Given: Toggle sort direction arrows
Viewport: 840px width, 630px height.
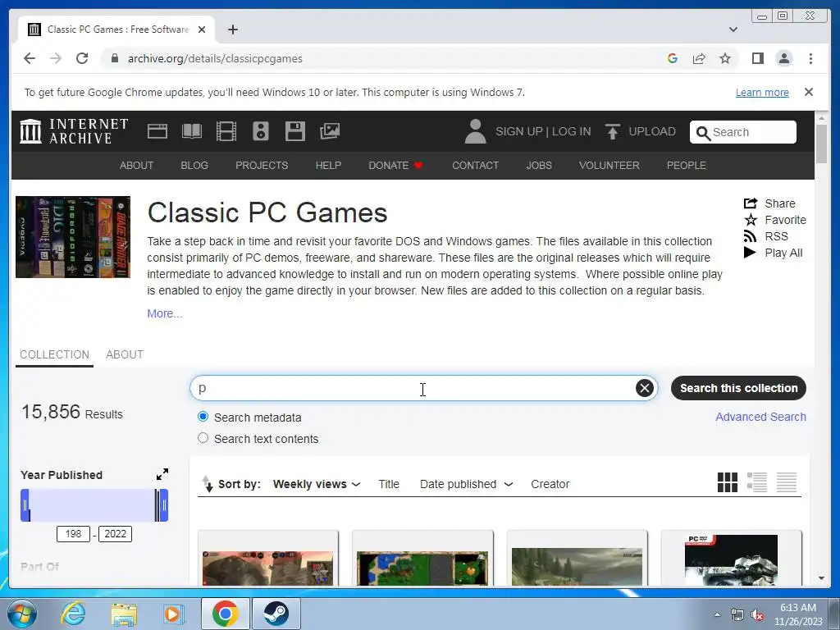Looking at the screenshot, I should click(x=207, y=484).
